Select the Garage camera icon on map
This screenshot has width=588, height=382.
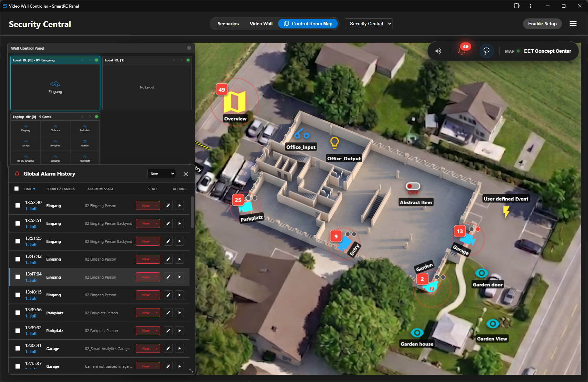coord(468,239)
